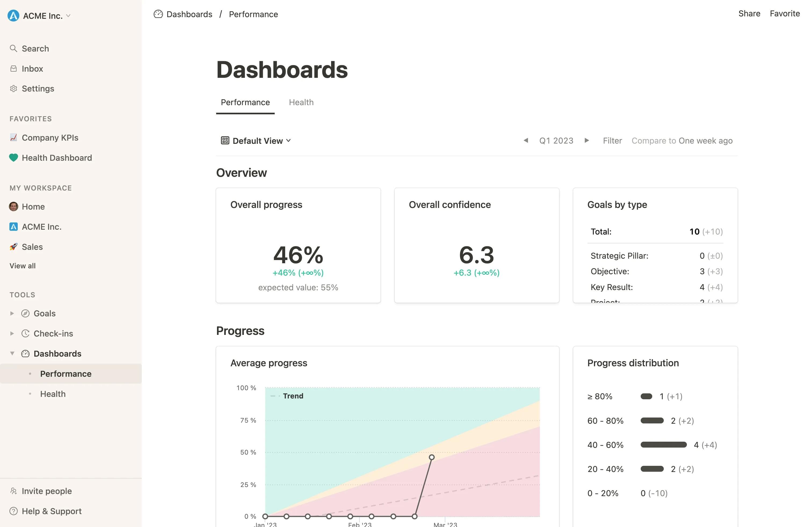
Task: Click the Check-ins clock icon
Action: (x=26, y=333)
